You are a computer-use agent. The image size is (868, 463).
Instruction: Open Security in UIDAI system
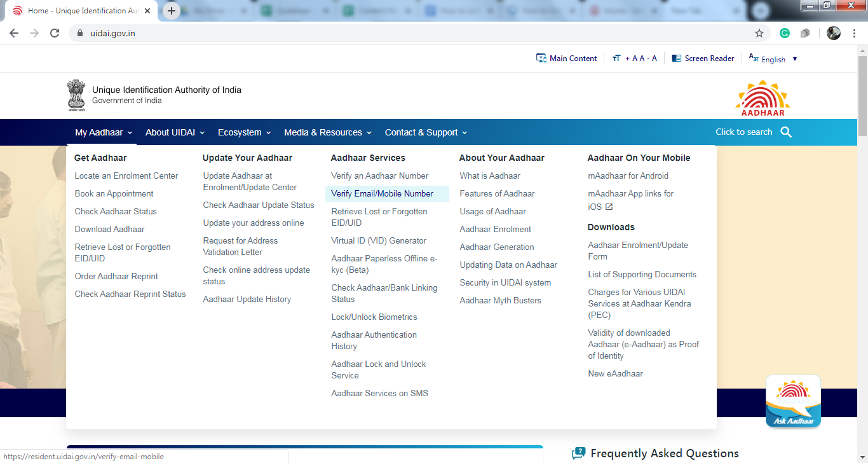tap(505, 283)
